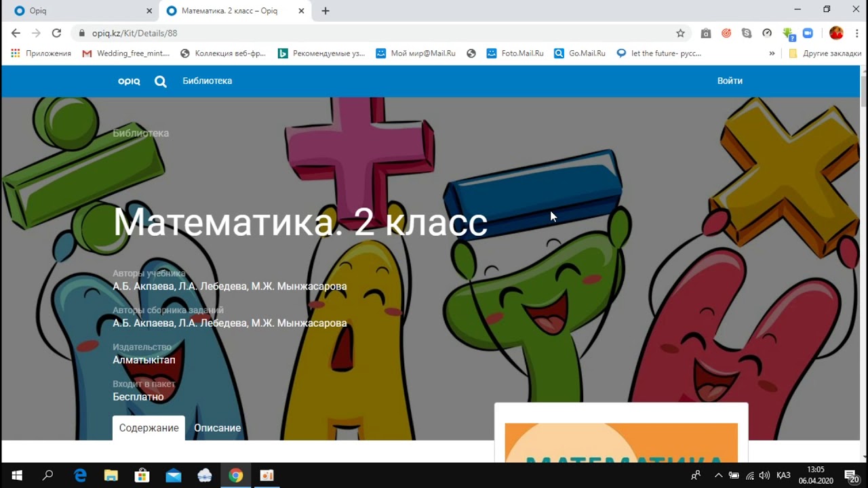Open the Мой мир@Mail.Ru bookmark
The height and width of the screenshot is (488, 868).
click(x=415, y=53)
